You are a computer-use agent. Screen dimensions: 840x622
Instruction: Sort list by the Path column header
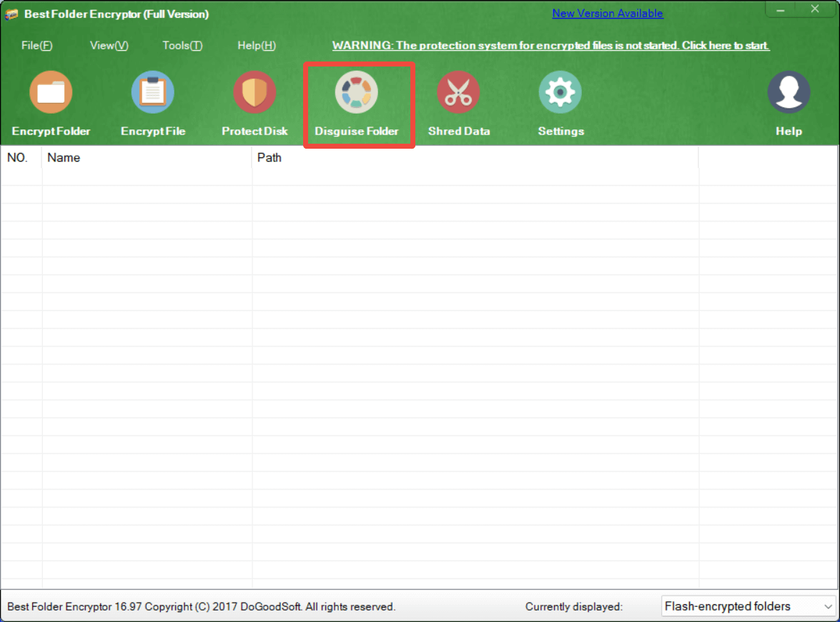point(475,157)
